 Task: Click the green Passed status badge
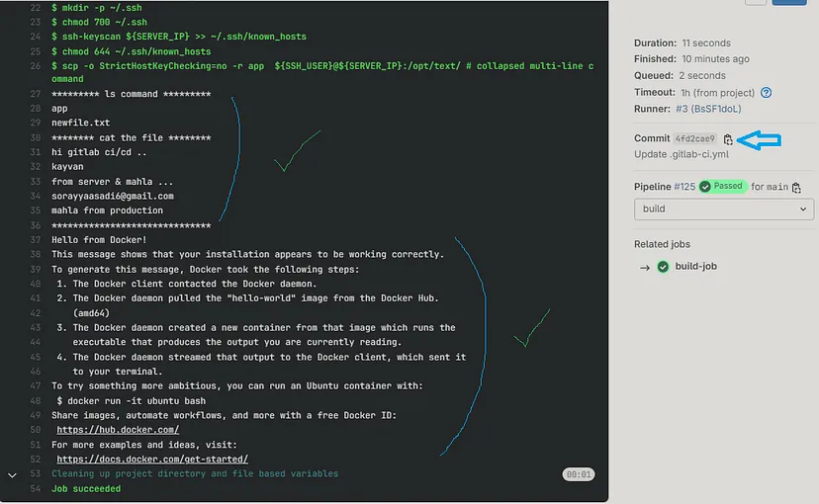[x=723, y=186]
